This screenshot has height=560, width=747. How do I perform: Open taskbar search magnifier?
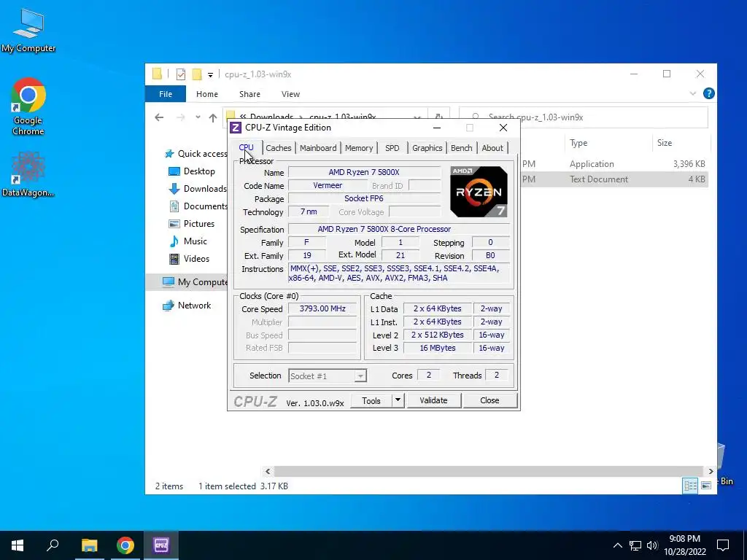[x=53, y=545]
